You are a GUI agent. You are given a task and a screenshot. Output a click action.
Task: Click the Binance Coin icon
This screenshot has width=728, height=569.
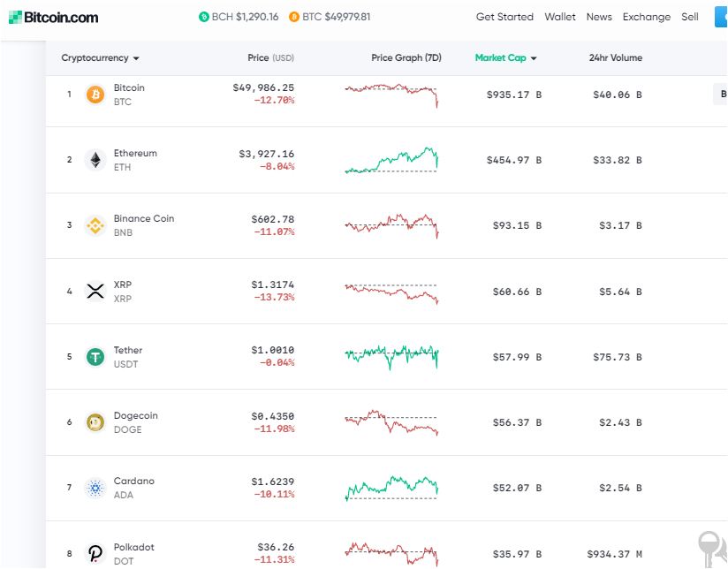point(95,225)
